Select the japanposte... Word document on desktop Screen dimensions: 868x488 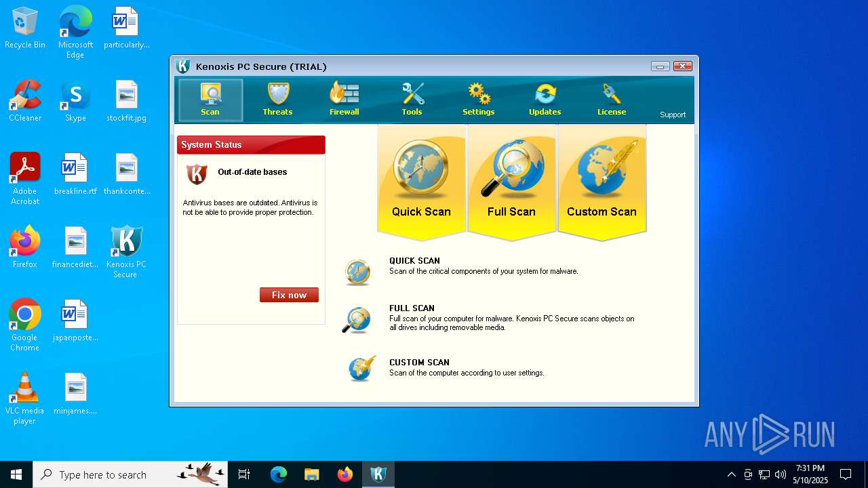tap(75, 321)
